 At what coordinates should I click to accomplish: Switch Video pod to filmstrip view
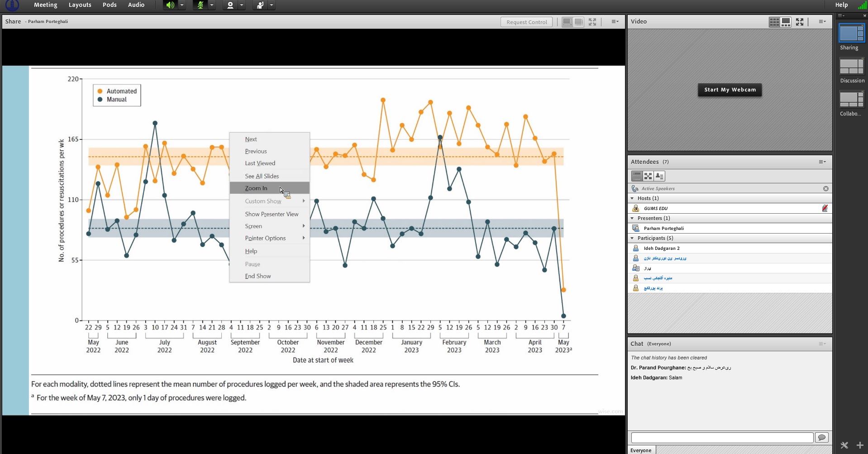[x=786, y=22]
